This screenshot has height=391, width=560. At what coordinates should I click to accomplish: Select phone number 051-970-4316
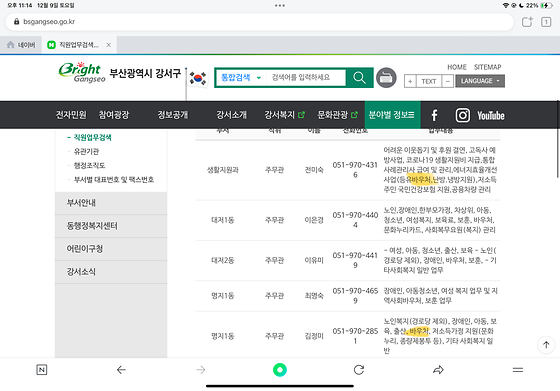coord(355,170)
